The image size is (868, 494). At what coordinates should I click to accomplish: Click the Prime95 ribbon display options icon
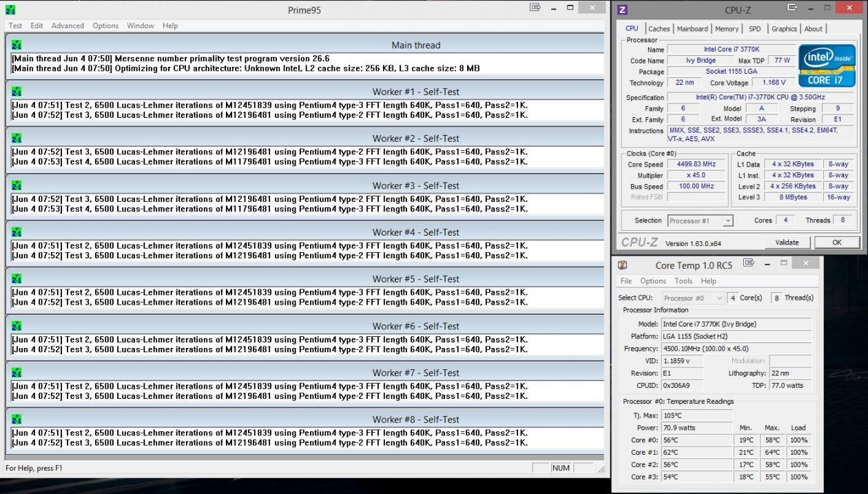[535, 8]
